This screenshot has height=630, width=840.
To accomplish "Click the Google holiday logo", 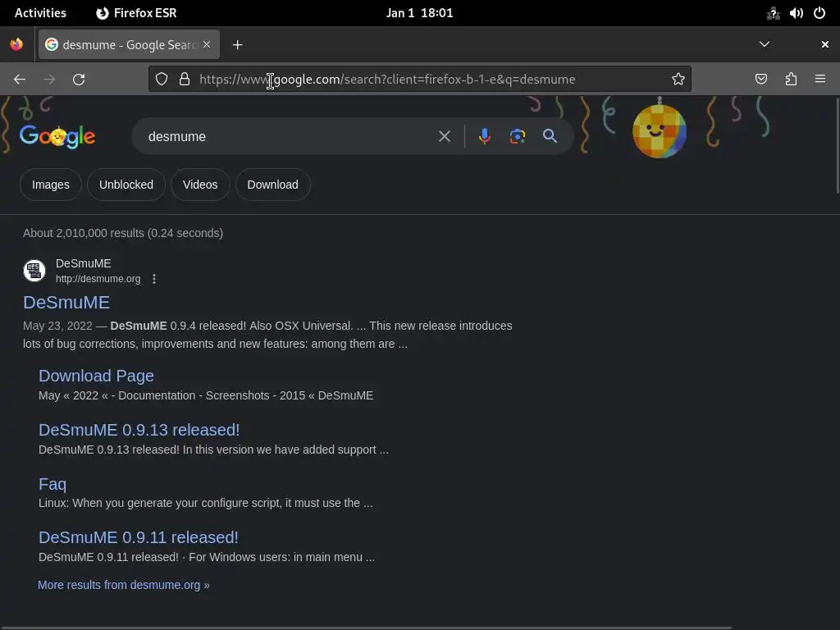I will pos(57,136).
